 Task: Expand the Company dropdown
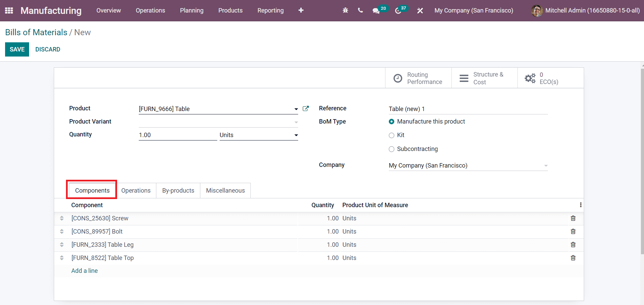coord(546,166)
